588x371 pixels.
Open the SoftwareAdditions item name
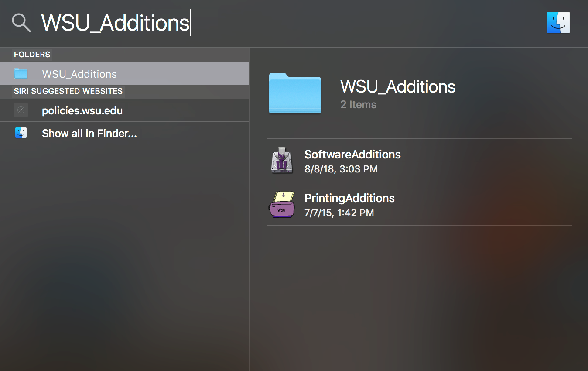pyautogui.click(x=352, y=155)
